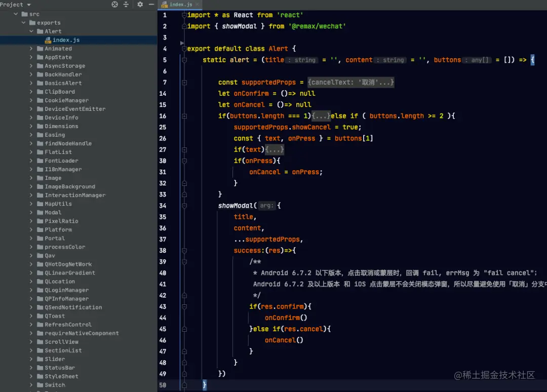This screenshot has width=547, height=392.
Task: Select the QHotDogNetWork folder
Action: pyautogui.click(x=68, y=264)
